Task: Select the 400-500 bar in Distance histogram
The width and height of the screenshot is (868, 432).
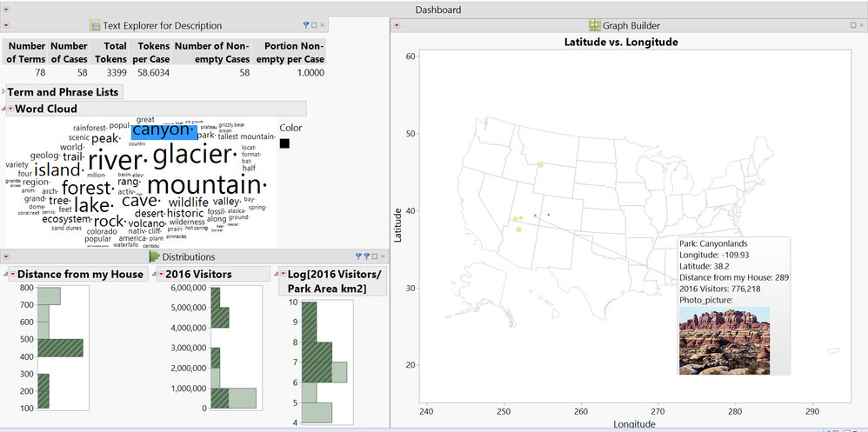Action: pyautogui.click(x=60, y=348)
